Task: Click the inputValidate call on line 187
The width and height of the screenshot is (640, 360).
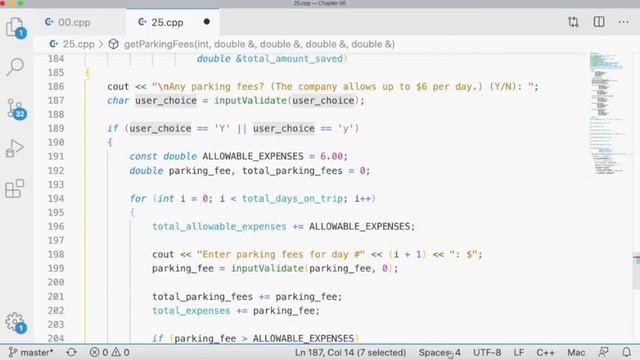Action: 250,100
